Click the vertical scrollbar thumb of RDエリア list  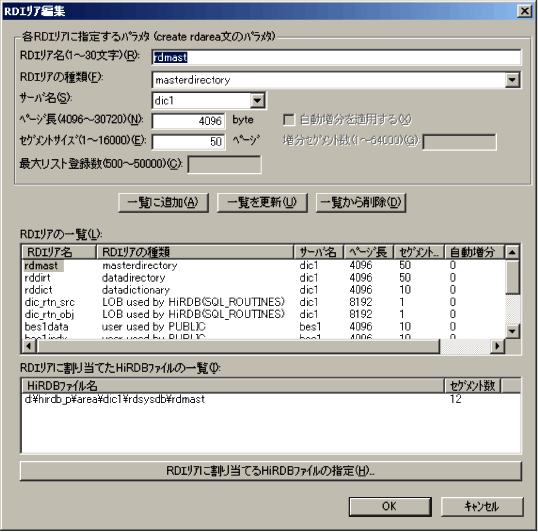pos(512,277)
